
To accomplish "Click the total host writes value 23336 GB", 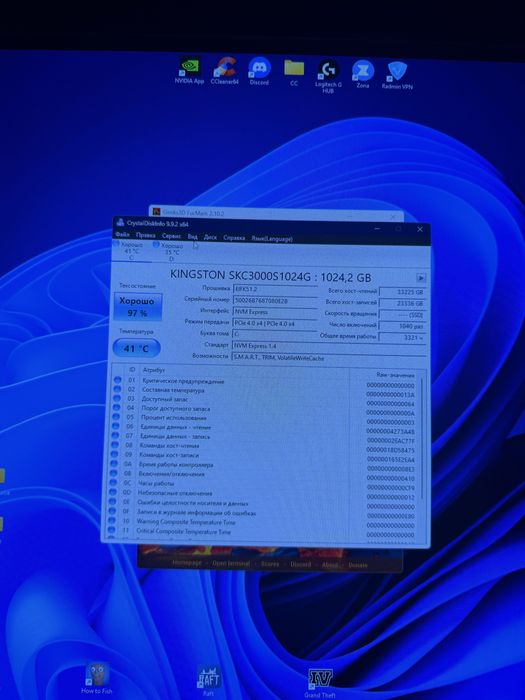I will click(x=402, y=304).
